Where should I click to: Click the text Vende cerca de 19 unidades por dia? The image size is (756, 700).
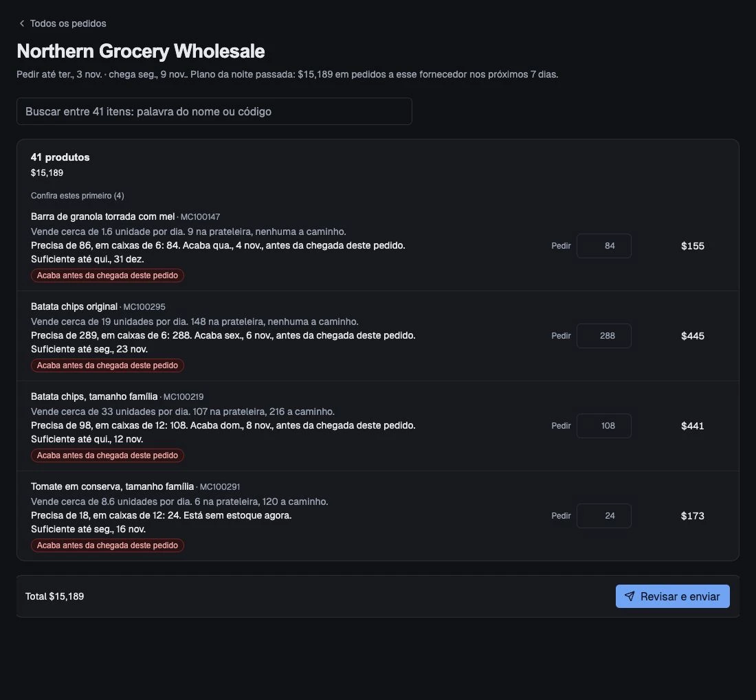(x=109, y=321)
